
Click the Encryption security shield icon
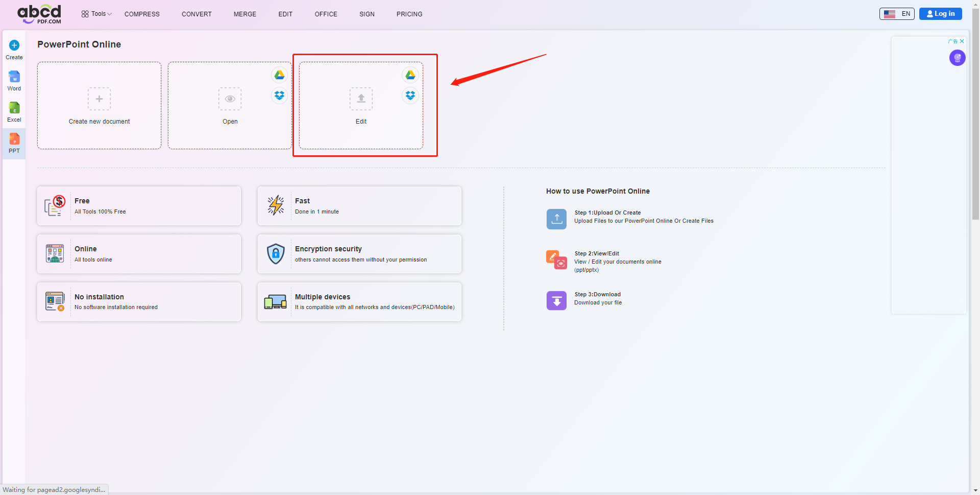click(276, 253)
